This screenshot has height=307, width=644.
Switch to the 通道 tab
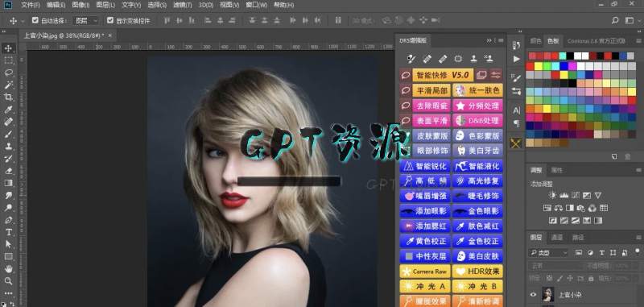(556, 237)
